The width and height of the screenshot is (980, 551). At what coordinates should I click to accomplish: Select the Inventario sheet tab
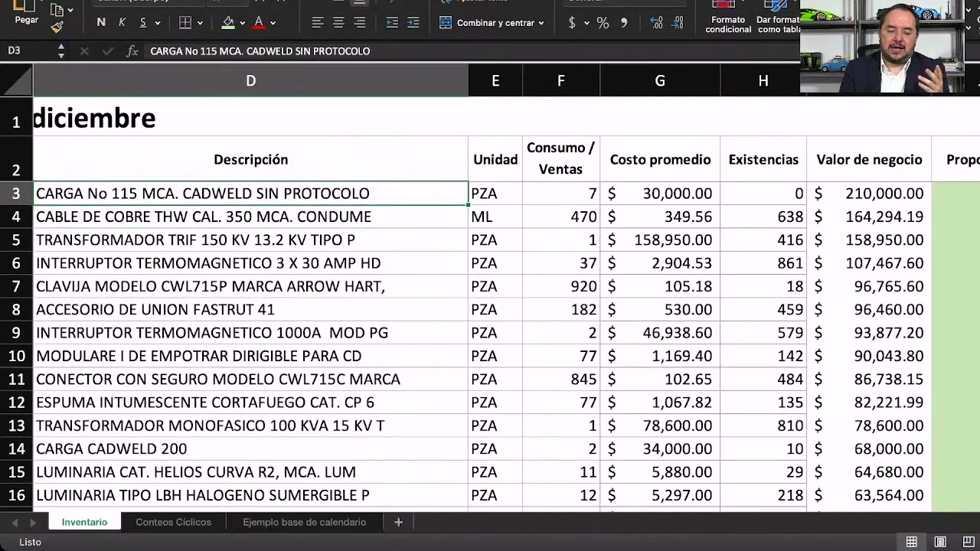click(84, 522)
